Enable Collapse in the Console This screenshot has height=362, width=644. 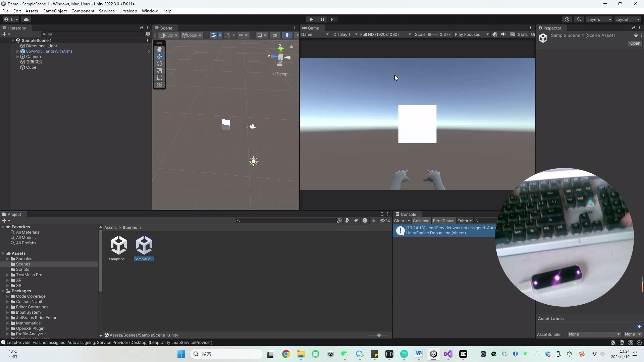[421, 221]
